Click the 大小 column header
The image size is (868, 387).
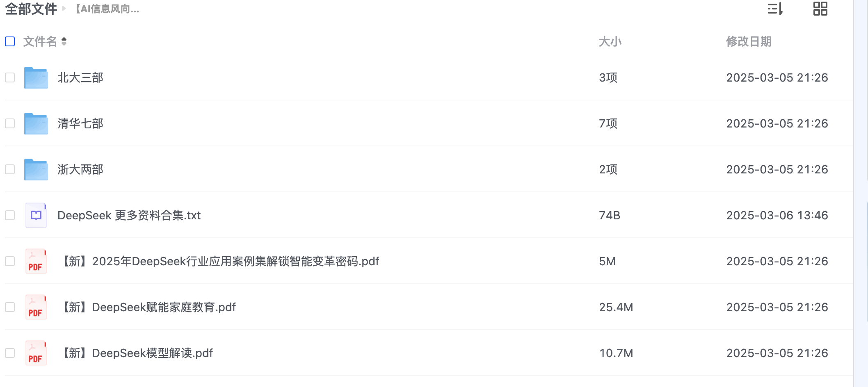point(610,41)
